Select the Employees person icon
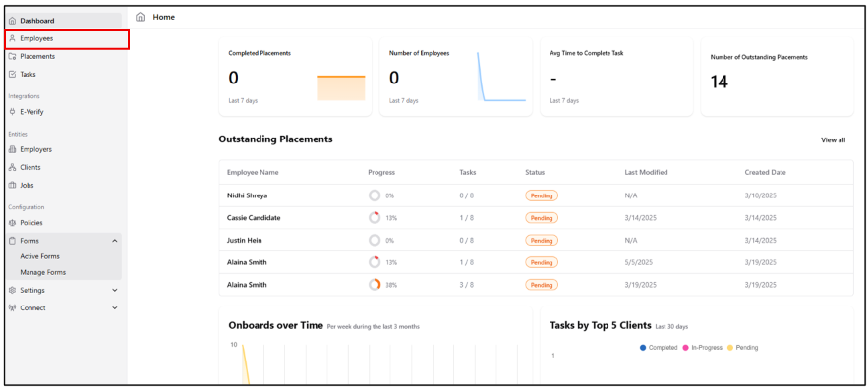Screen dimensions: 868x389 point(13,38)
